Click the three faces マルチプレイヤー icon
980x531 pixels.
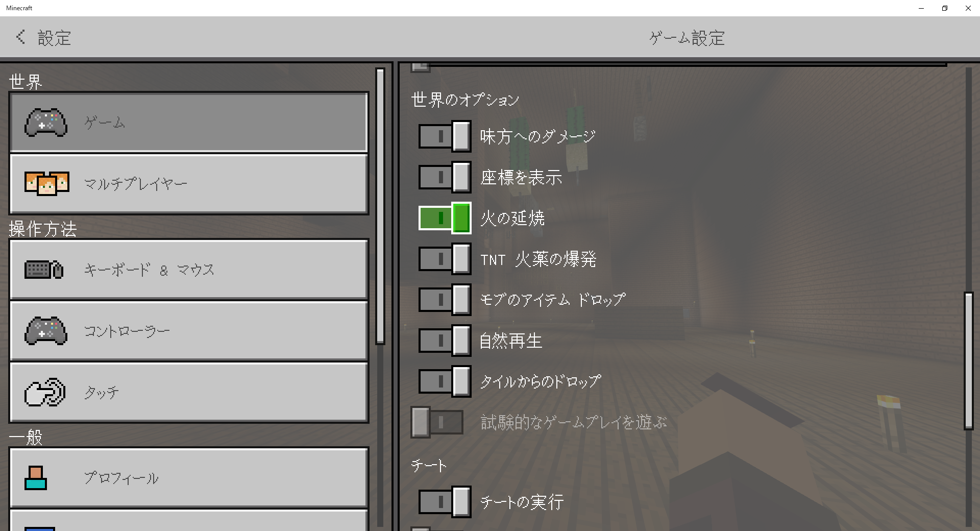pyautogui.click(x=46, y=183)
